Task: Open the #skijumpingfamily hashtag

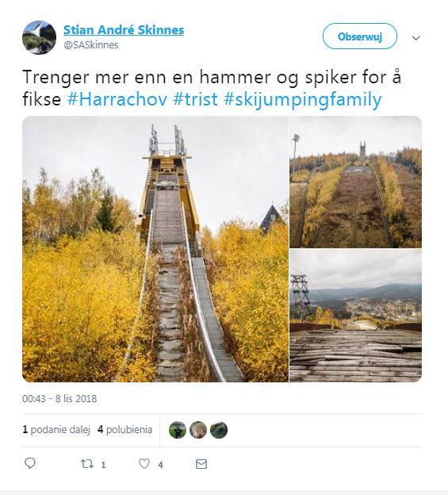Action: (303, 100)
